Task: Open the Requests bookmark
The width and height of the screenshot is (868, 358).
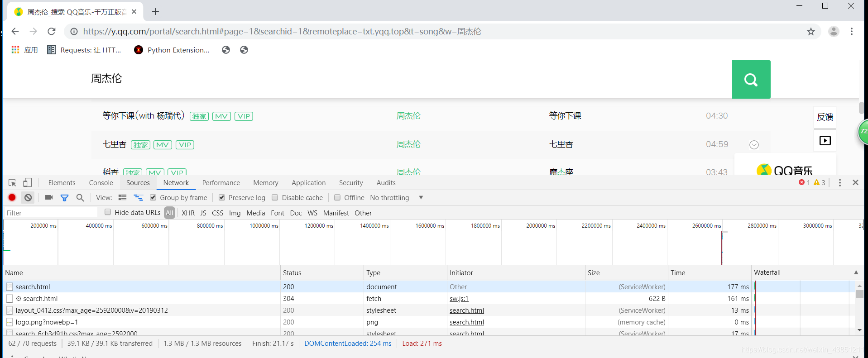Action: (x=84, y=50)
